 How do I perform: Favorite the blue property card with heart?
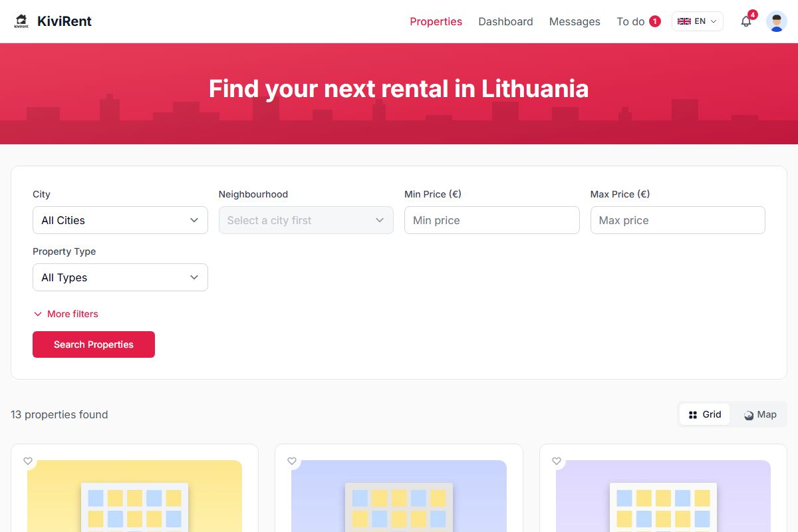(x=292, y=461)
